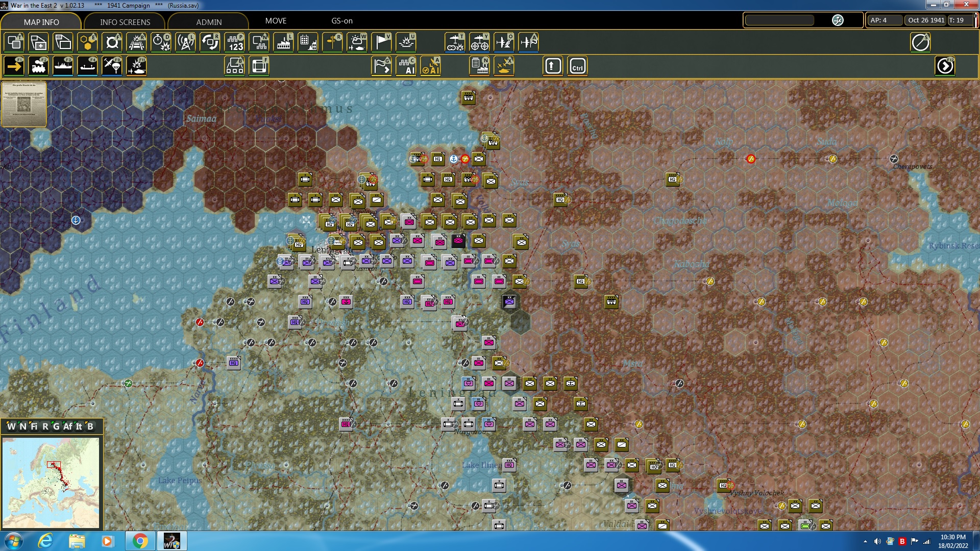Click the T: 19 turn counter
The image size is (980, 551).
959,20
